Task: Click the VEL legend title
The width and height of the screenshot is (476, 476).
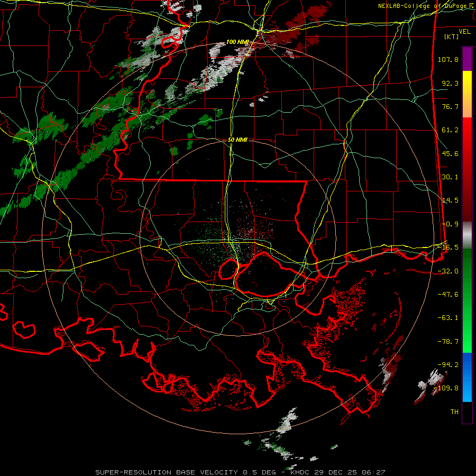Action: 464,32
